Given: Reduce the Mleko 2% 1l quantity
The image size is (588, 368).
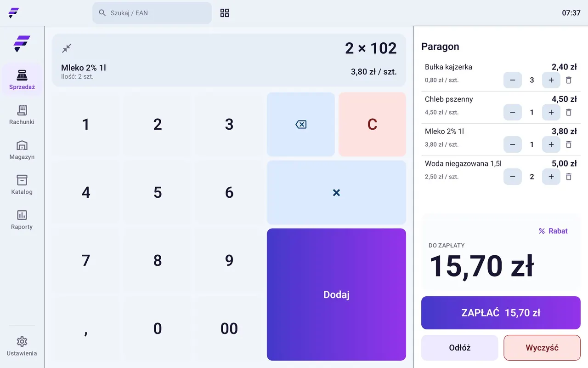Looking at the screenshot, I should click(x=513, y=144).
